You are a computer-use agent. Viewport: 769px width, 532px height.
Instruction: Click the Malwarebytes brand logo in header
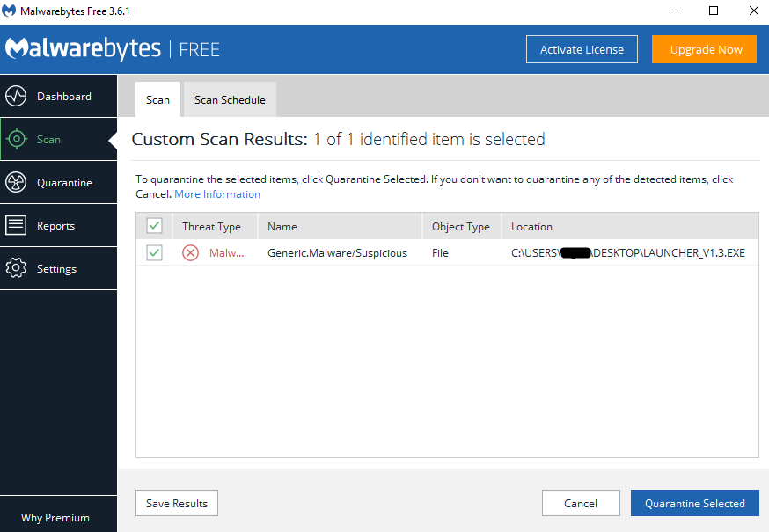[x=83, y=48]
